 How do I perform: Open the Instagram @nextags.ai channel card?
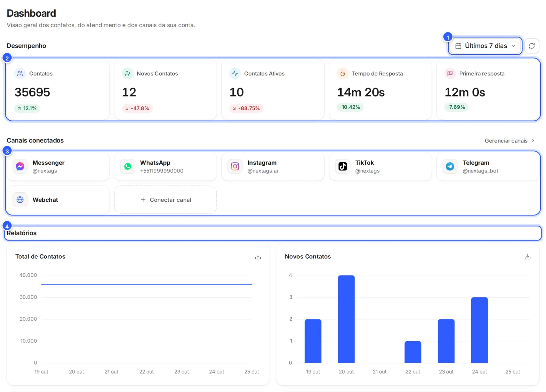click(273, 166)
